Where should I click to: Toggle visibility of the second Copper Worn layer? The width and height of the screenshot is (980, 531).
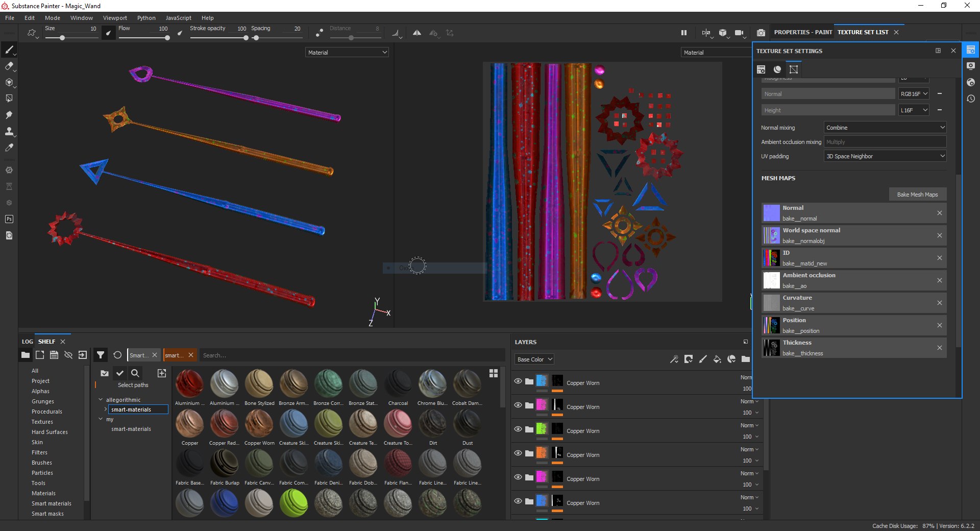518,405
